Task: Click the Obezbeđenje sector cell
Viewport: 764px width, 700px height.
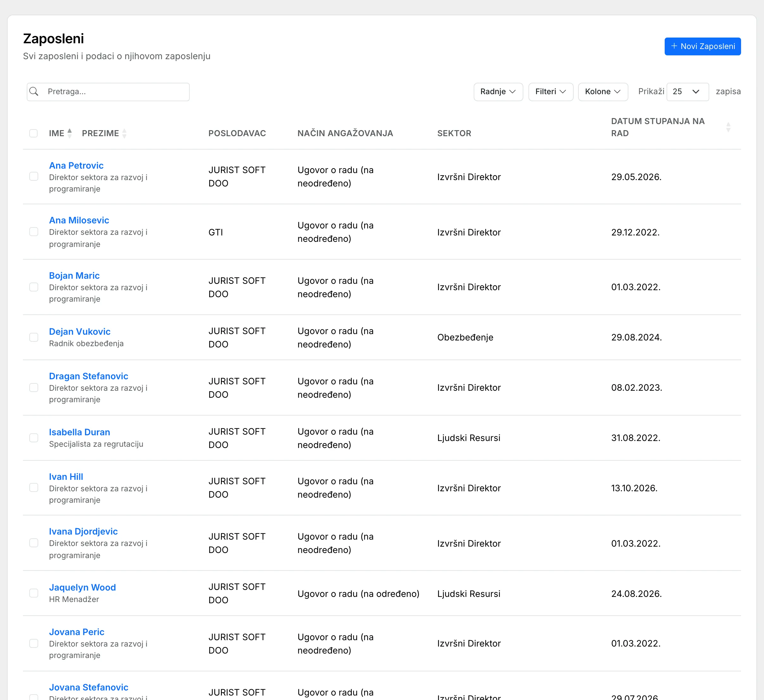Action: pyautogui.click(x=465, y=337)
